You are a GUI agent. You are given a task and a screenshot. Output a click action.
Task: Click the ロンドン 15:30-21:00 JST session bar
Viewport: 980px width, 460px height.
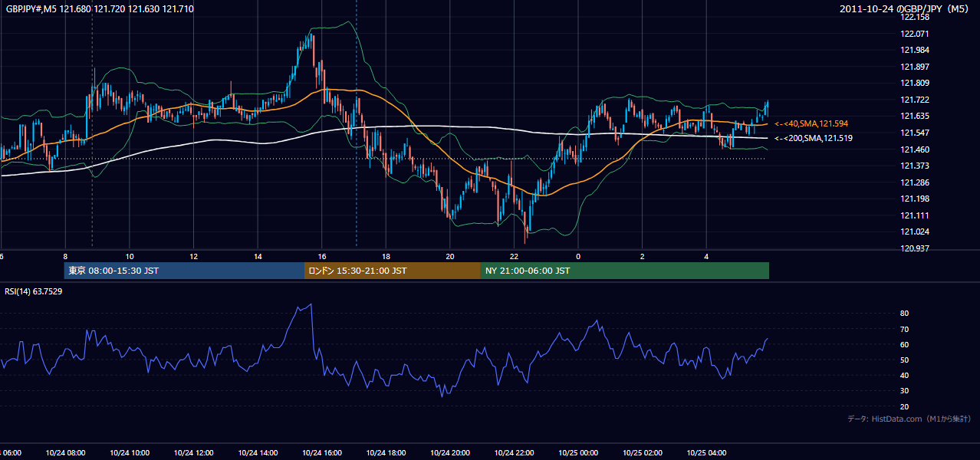tap(393, 271)
